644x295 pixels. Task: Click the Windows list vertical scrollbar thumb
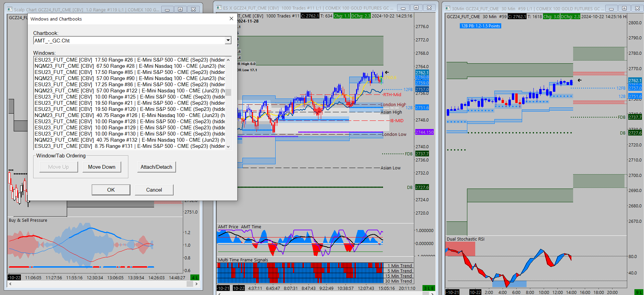(x=228, y=92)
